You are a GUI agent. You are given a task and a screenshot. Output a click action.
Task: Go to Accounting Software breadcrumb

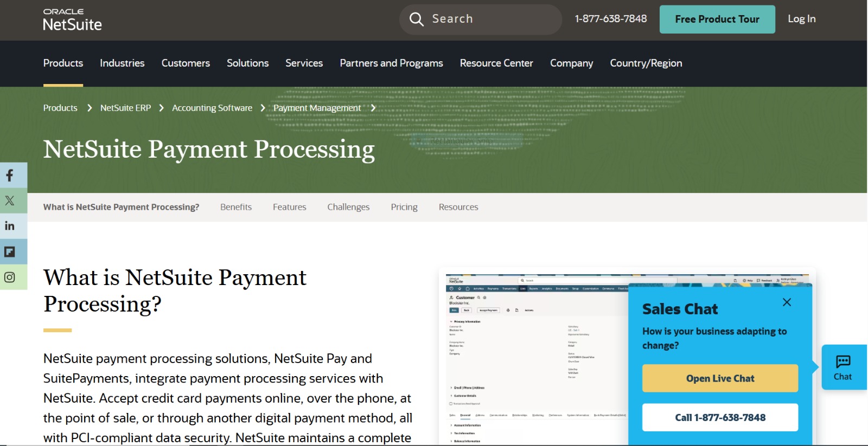click(x=212, y=108)
